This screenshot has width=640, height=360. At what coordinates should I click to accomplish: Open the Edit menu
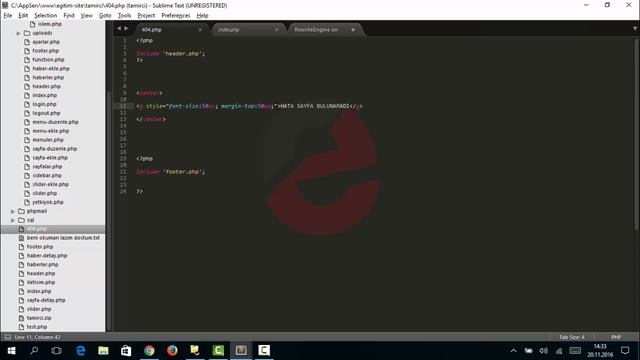click(x=23, y=16)
